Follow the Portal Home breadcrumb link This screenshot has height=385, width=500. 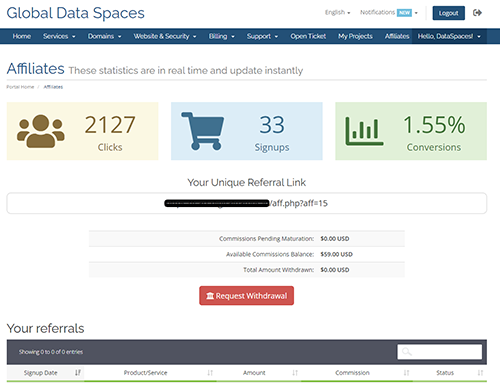[20, 87]
